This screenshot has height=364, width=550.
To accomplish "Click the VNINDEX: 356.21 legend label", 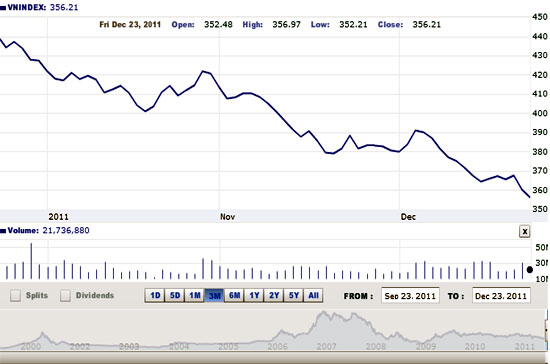I will pos(39,7).
